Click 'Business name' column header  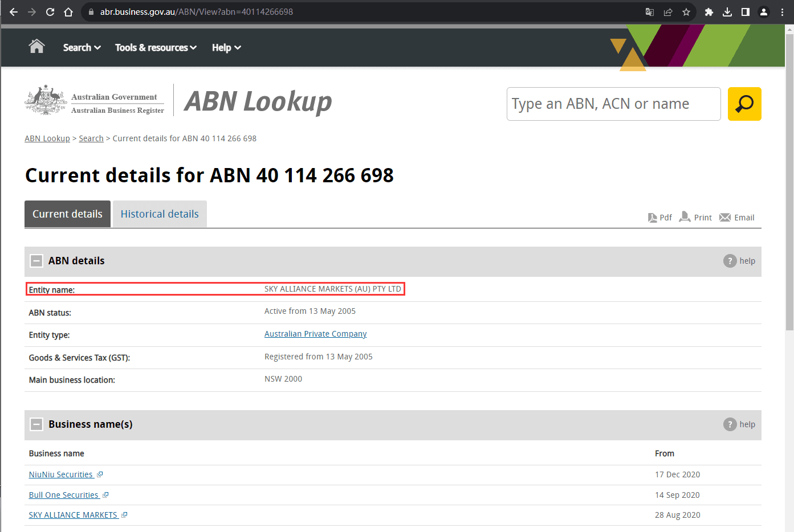coord(56,453)
